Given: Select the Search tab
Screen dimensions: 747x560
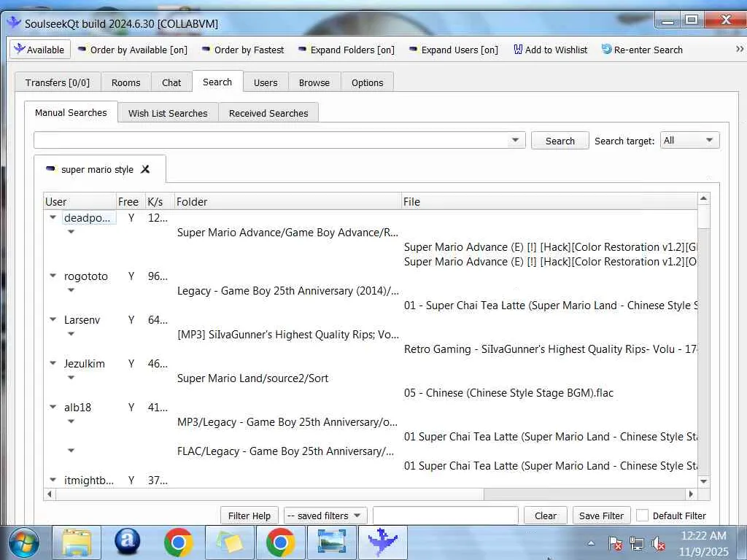Looking at the screenshot, I should click(x=217, y=82).
